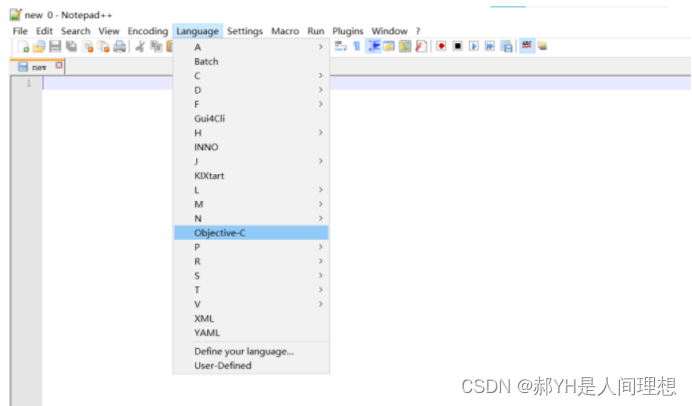
Task: Toggle Show All Characters pilcrow icon
Action: click(x=357, y=46)
